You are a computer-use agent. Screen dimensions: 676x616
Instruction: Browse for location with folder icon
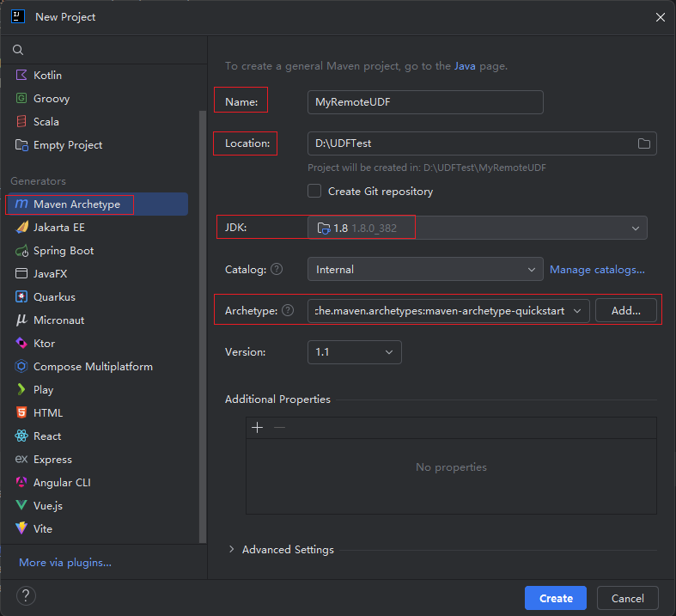coord(643,143)
